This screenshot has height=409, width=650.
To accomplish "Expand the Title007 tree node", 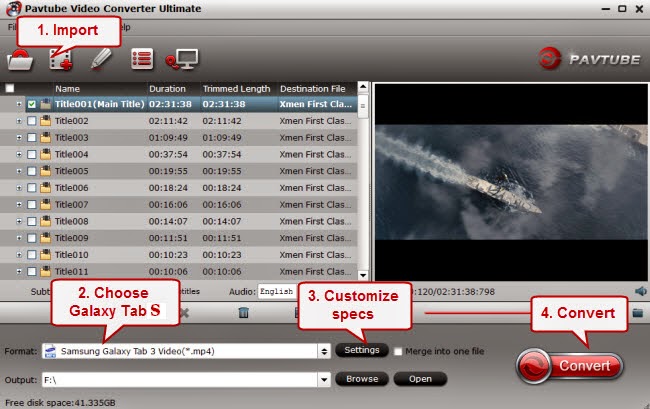I will (19, 204).
